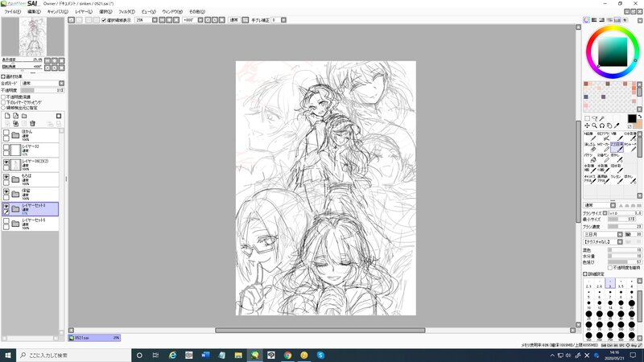Viewport: 644px width, 362px height.
Task: Toggle the brush keep-opacity checkbox
Action: pyautogui.click(x=610, y=268)
